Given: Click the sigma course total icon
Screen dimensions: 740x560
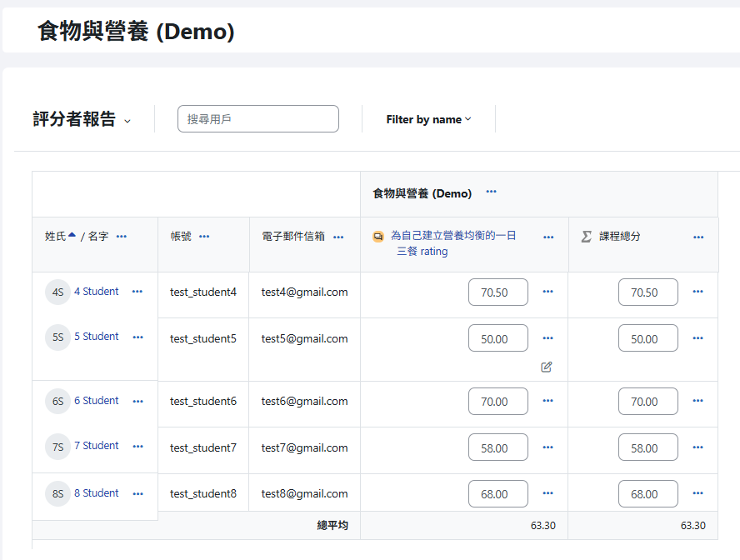Looking at the screenshot, I should (x=587, y=237).
